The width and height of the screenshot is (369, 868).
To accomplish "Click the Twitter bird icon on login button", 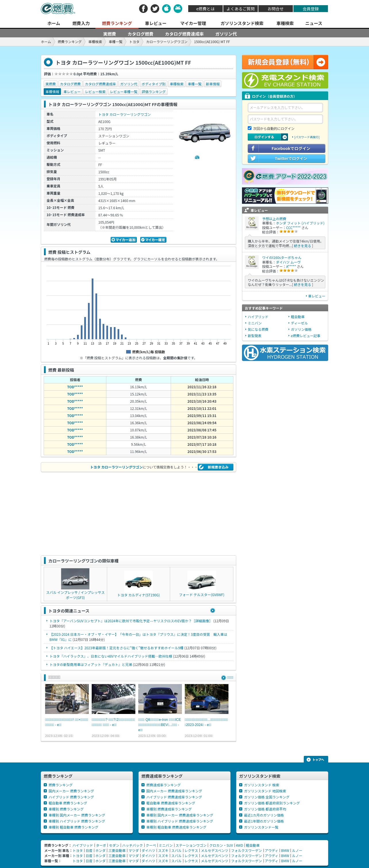I will (253, 158).
